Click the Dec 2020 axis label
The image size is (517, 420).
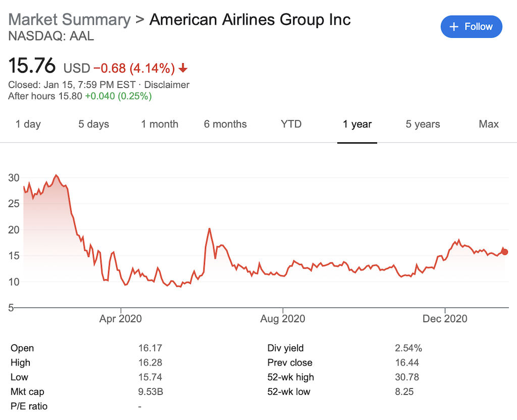point(445,319)
